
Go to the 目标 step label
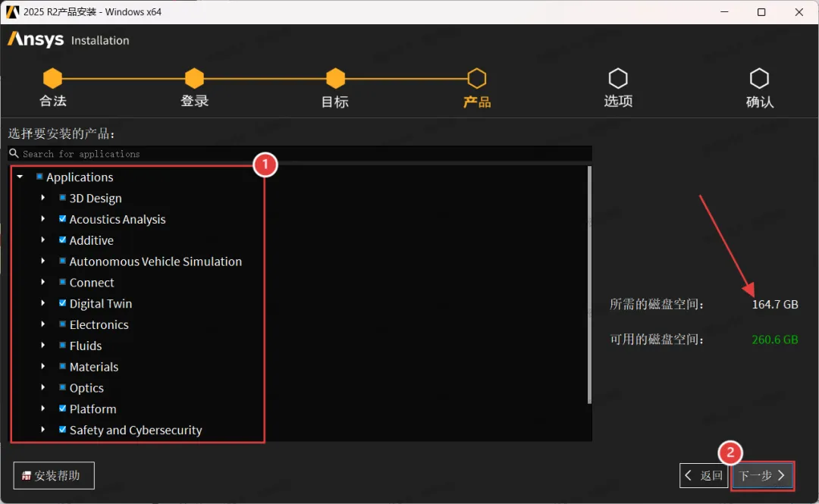(x=335, y=102)
